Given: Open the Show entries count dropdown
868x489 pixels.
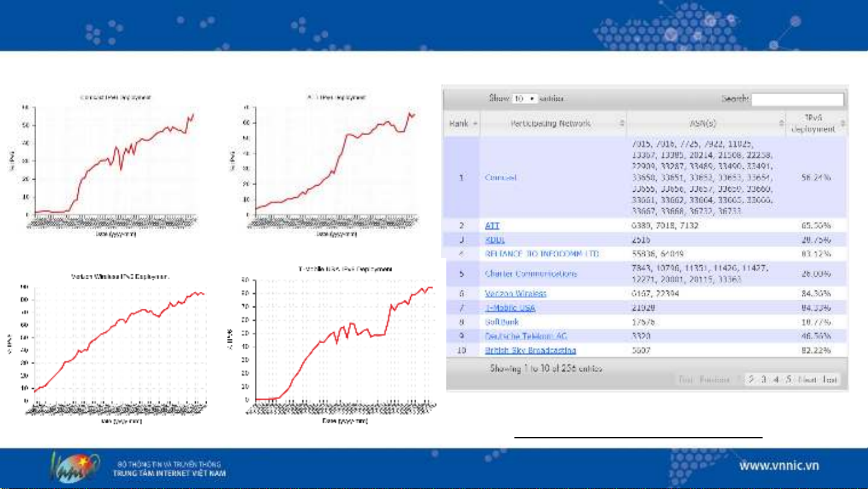Looking at the screenshot, I should coord(525,99).
